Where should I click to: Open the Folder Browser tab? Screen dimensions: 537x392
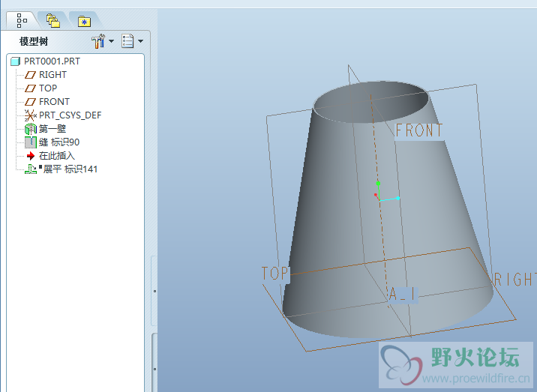53,20
